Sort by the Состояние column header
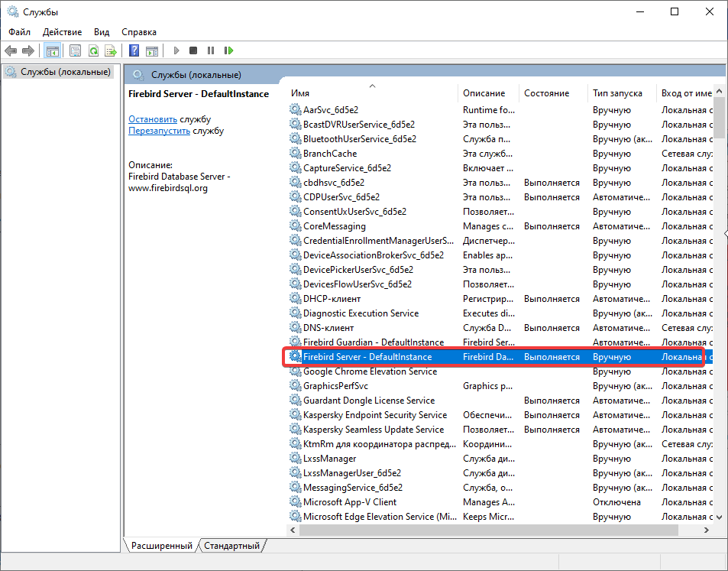Viewport: 728px width, 571px height. (546, 93)
